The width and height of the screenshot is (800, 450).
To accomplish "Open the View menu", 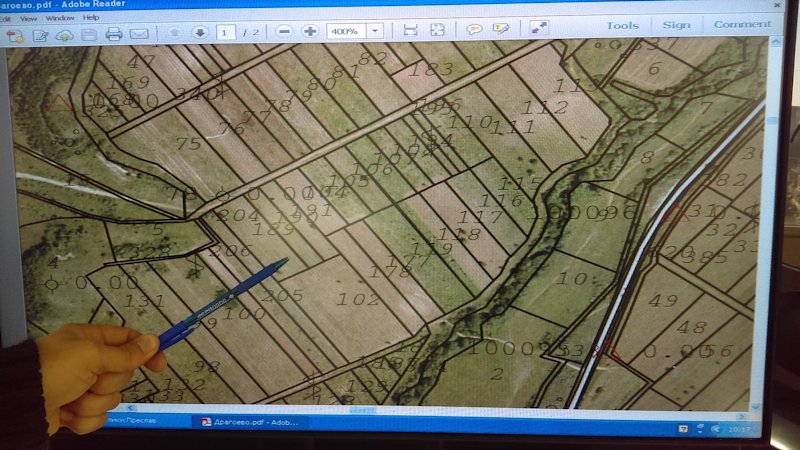I will [29, 18].
